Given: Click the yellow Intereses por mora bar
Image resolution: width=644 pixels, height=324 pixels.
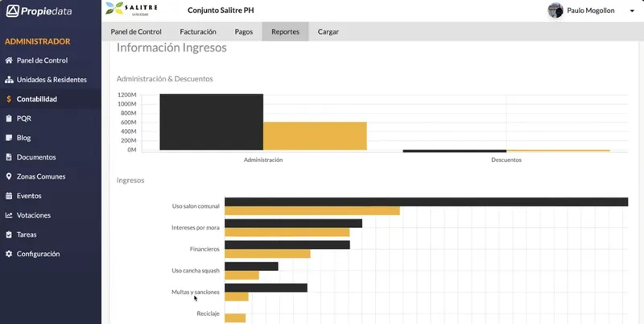Looking at the screenshot, I should coord(287,232).
